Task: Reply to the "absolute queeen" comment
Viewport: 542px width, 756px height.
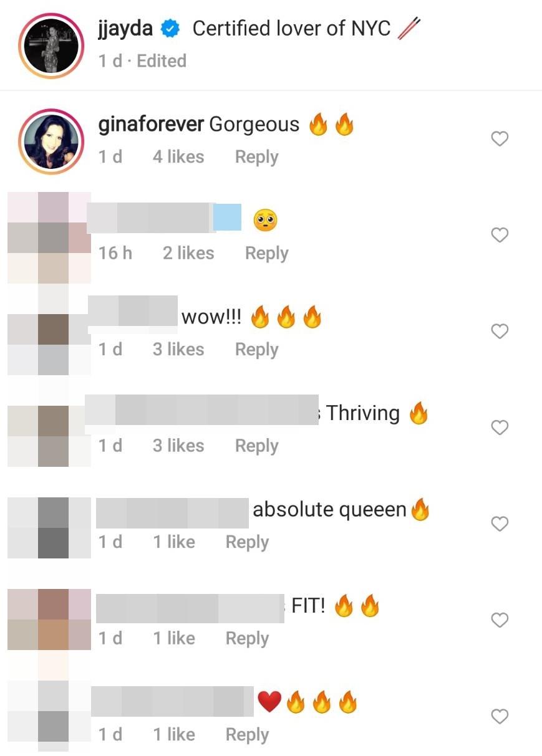Action: [x=247, y=542]
